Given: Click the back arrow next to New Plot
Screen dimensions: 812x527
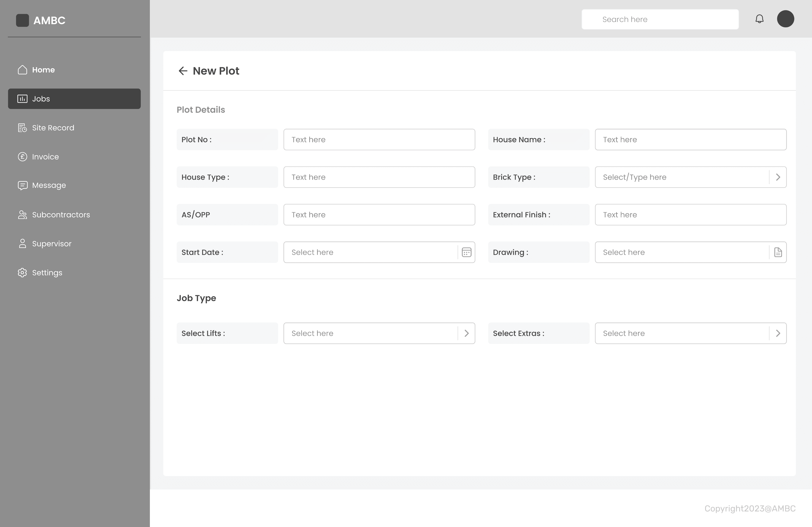Looking at the screenshot, I should [183, 71].
